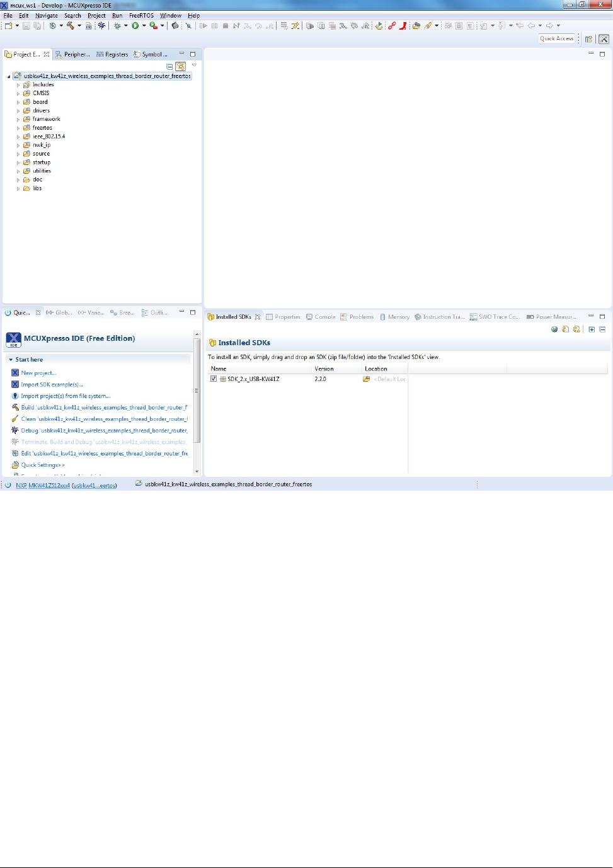Image resolution: width=613 pixels, height=868 pixels.
Task: Click the New wizard toolbar icon
Action: tap(8, 26)
